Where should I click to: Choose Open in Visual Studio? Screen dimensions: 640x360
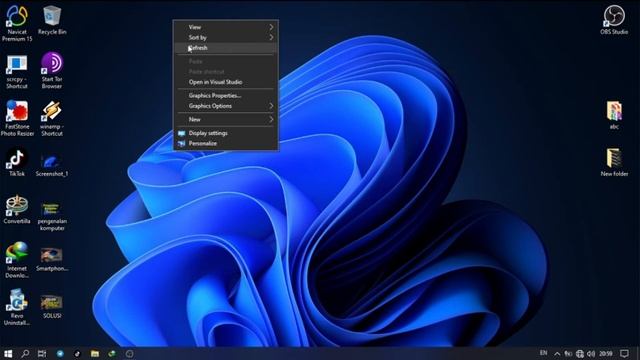pos(226,82)
